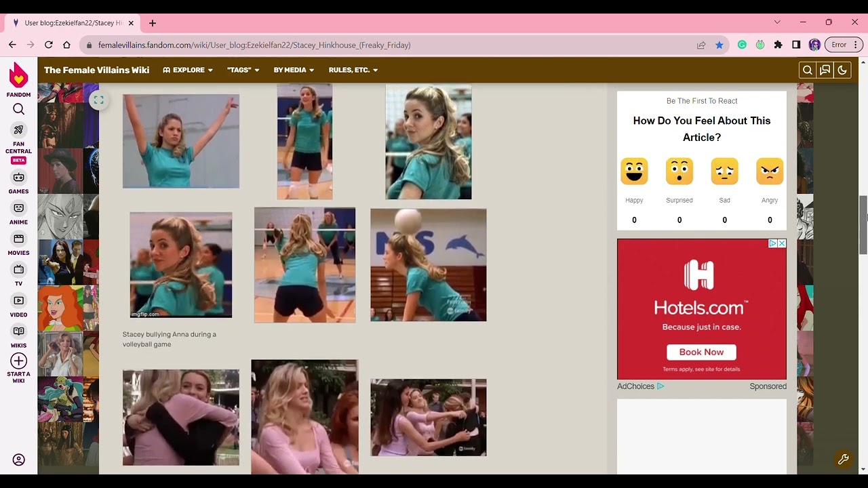Open the AdChoices link

click(640, 386)
